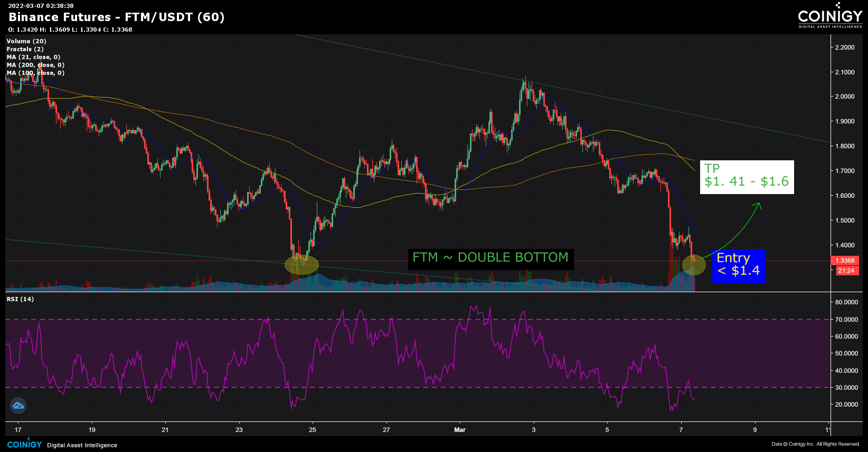
Task: Click the RSI 70.0000 axis label
Action: coord(846,320)
